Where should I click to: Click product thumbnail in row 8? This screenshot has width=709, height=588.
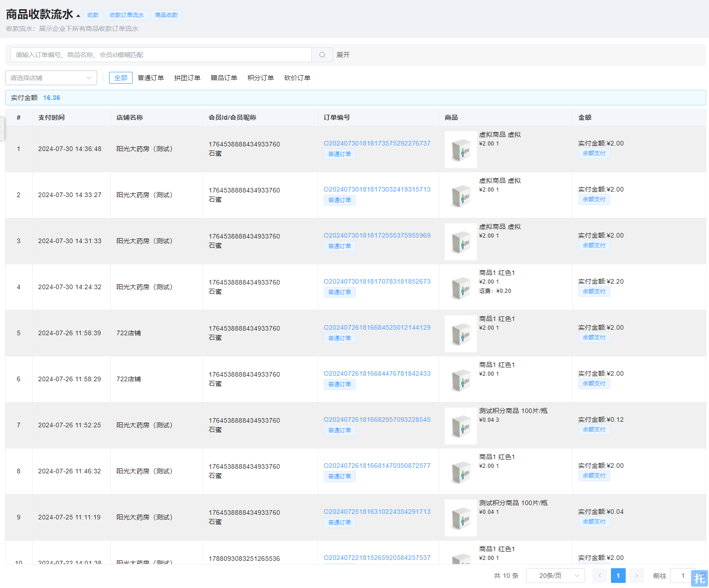tap(461, 472)
